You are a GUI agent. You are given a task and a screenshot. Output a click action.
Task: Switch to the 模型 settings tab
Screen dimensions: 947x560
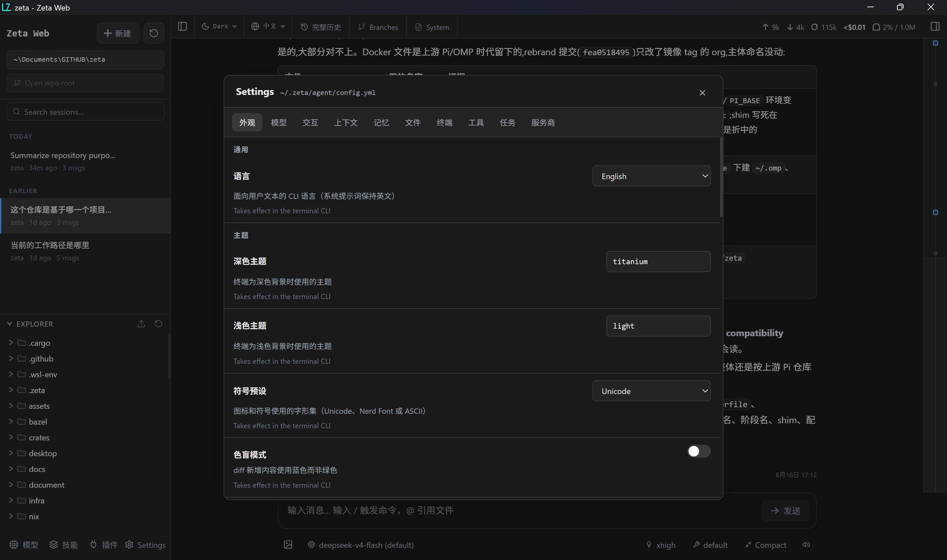point(279,122)
